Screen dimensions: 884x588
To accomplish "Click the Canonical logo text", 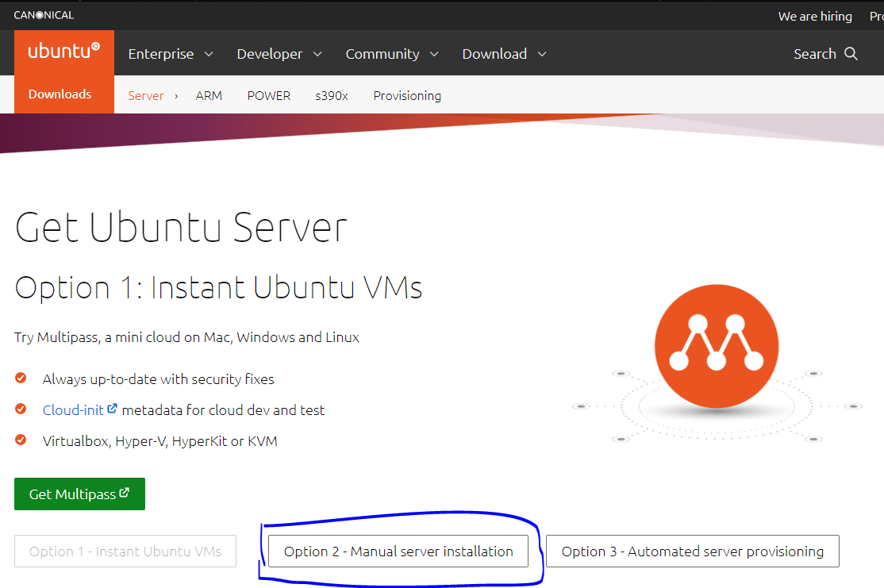I will 44,15.
